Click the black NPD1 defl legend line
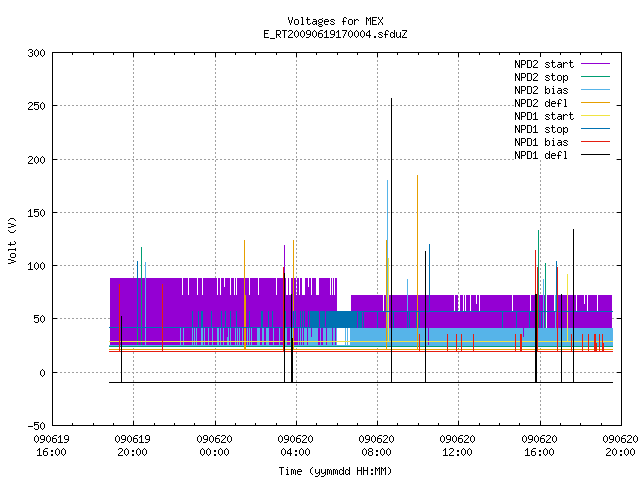The image size is (640, 480). pyautogui.click(x=596, y=155)
